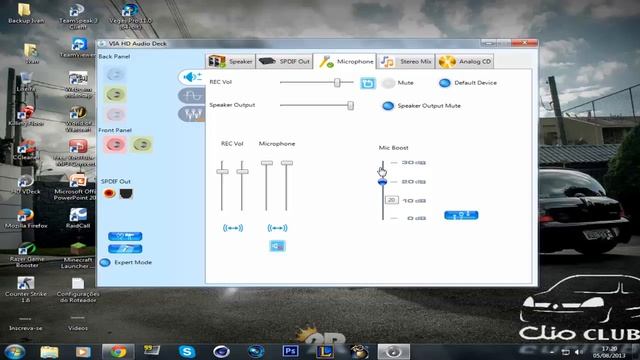
Task: Open Mozilla Firefox desktop shortcut
Action: click(26, 218)
